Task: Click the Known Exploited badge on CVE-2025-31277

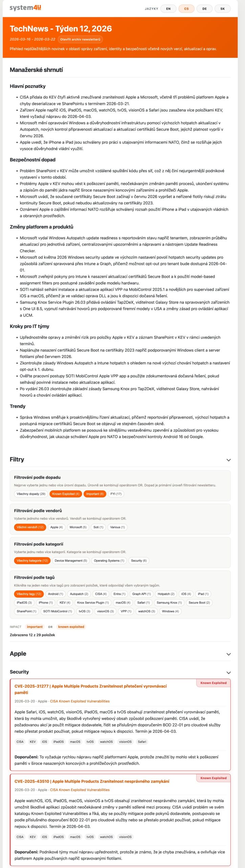Action: pos(213,683)
